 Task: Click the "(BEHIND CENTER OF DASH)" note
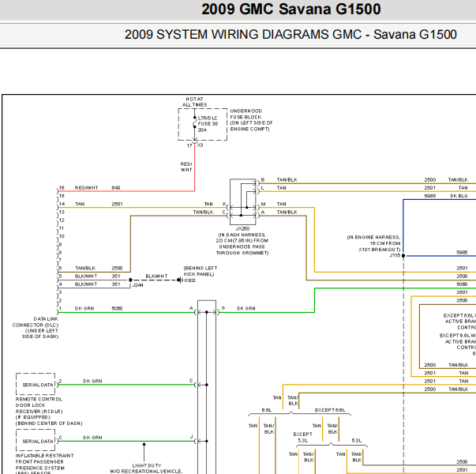tap(49, 423)
